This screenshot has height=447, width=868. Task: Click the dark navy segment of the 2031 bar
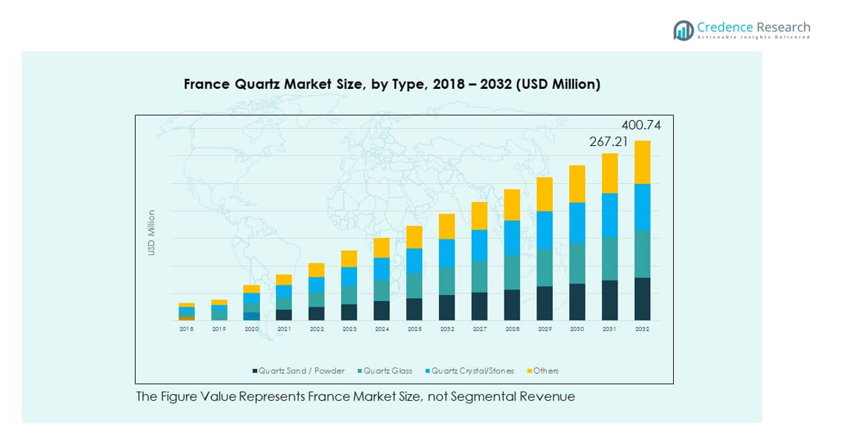tap(610, 300)
